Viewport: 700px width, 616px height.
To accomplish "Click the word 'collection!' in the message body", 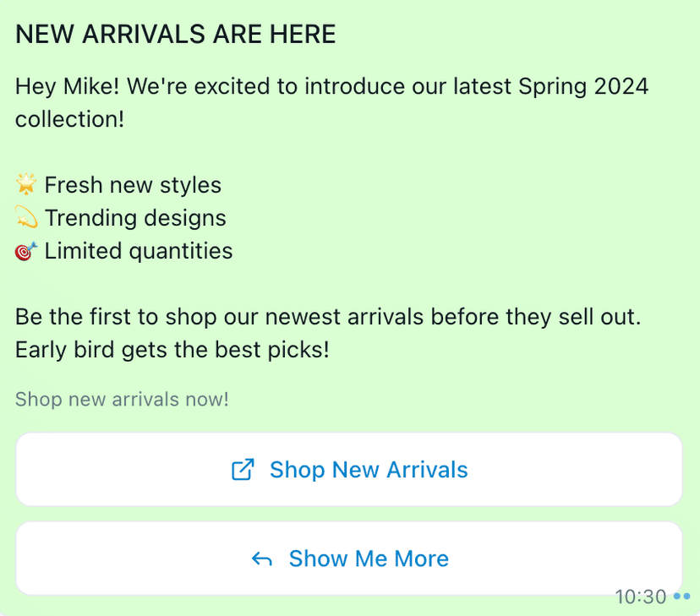I will coord(70,119).
